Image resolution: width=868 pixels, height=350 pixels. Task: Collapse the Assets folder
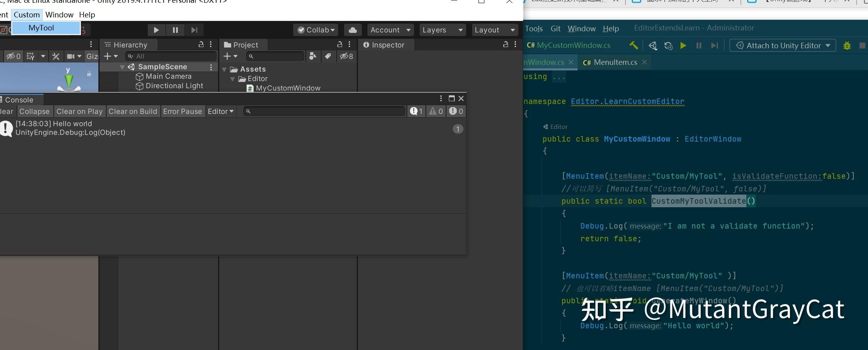(224, 70)
